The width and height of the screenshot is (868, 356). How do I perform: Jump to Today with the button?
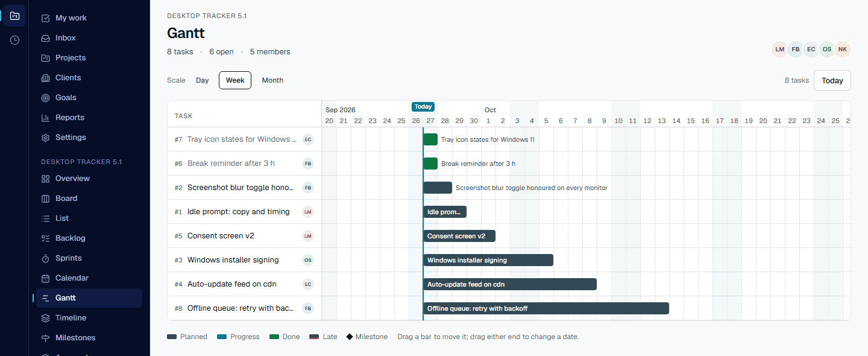click(832, 80)
